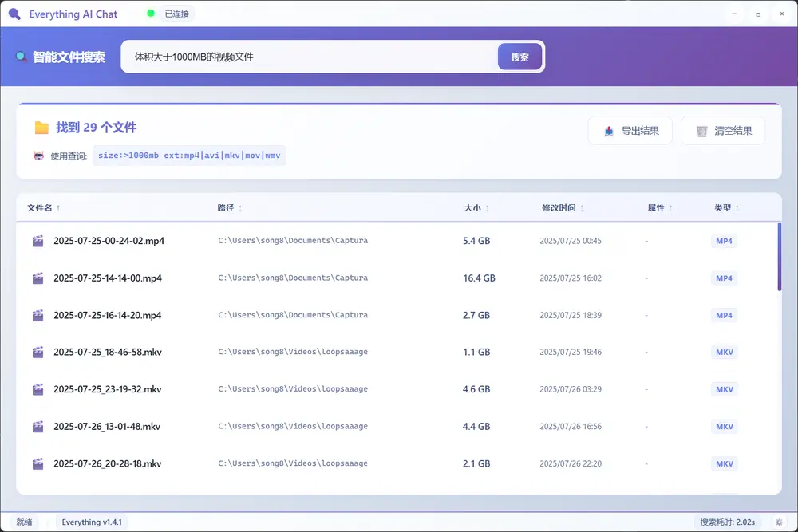Click the 属性 column header
798x532 pixels.
click(656, 208)
